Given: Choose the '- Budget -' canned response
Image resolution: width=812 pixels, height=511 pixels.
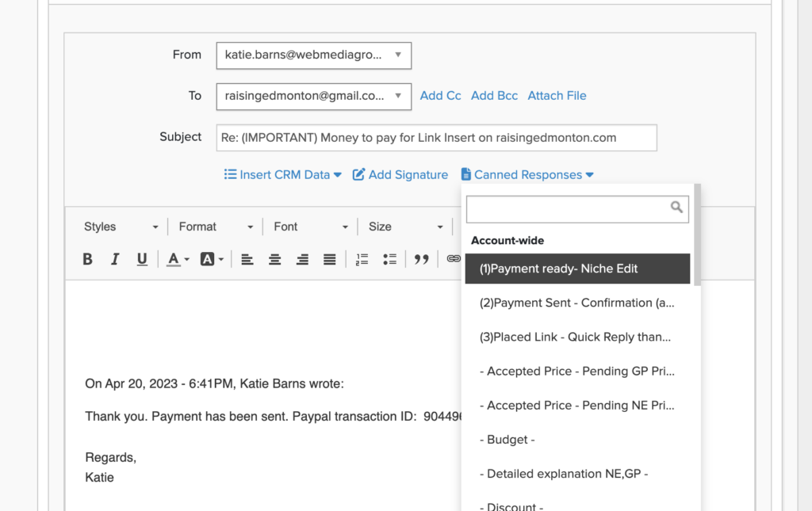Looking at the screenshot, I should [507, 440].
